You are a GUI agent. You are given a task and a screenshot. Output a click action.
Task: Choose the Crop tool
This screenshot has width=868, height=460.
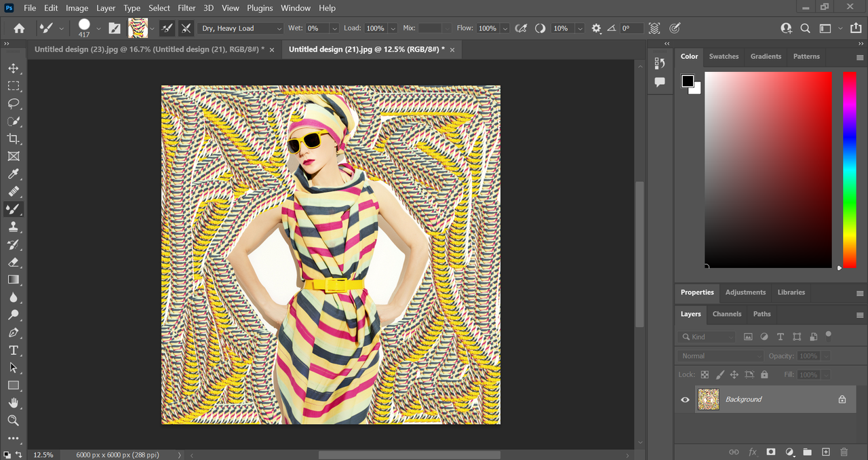[x=13, y=139]
